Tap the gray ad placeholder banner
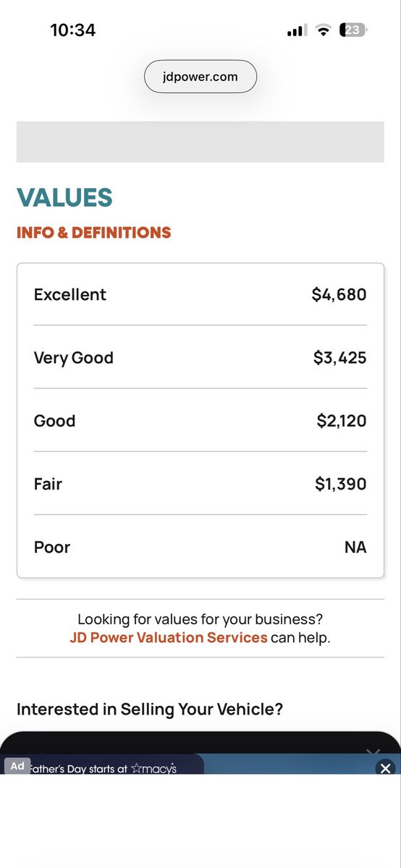401x868 pixels. pyautogui.click(x=200, y=142)
